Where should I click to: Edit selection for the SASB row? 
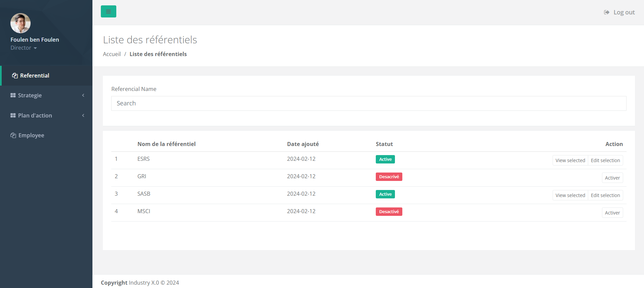click(605, 195)
